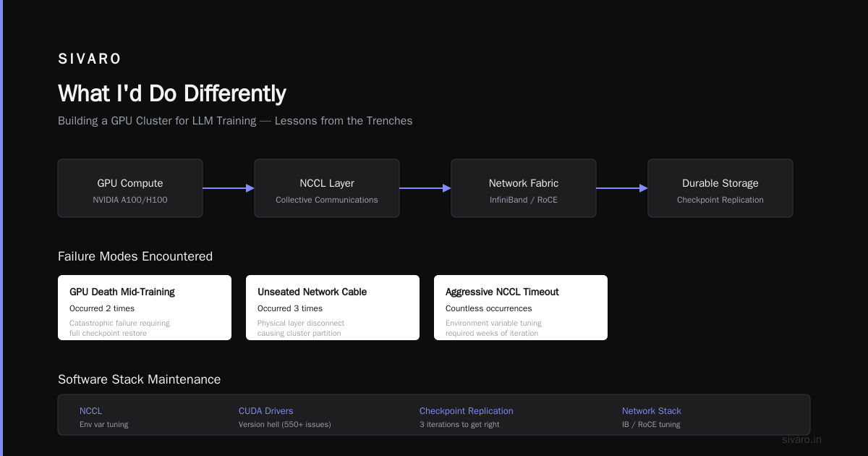868x456 pixels.
Task: Click the sivaro.in watermark link
Action: tap(802, 439)
